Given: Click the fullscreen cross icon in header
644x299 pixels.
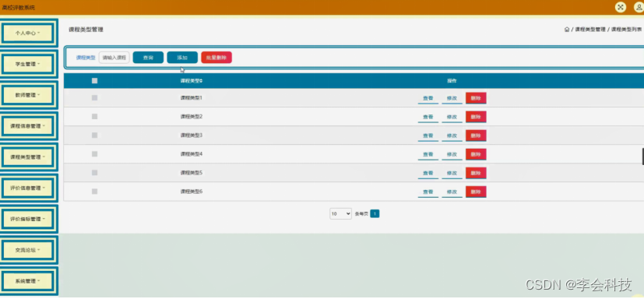Looking at the screenshot, I should tap(620, 7).
